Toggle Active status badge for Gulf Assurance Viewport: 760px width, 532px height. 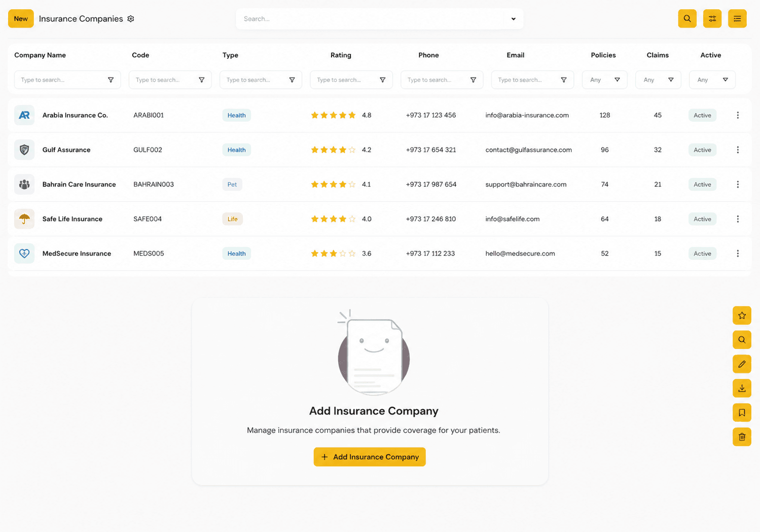[702, 150]
